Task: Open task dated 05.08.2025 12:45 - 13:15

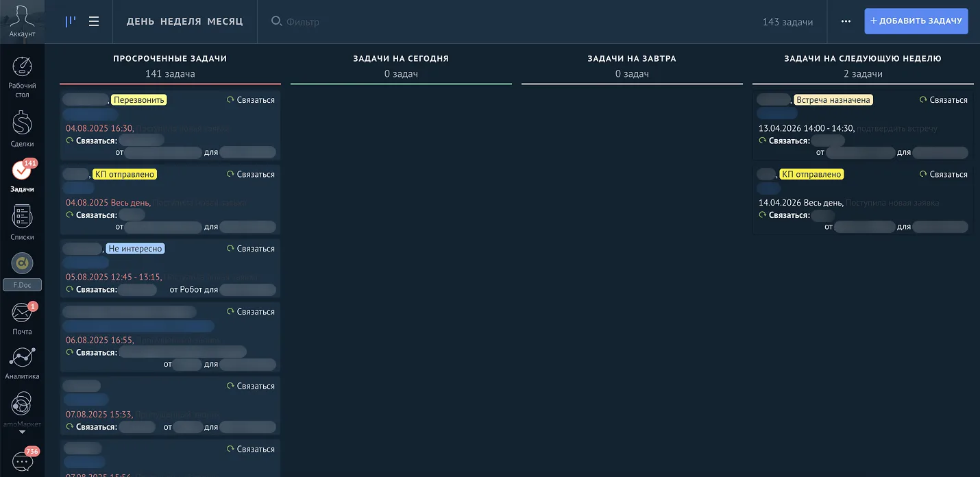Action: pos(170,268)
